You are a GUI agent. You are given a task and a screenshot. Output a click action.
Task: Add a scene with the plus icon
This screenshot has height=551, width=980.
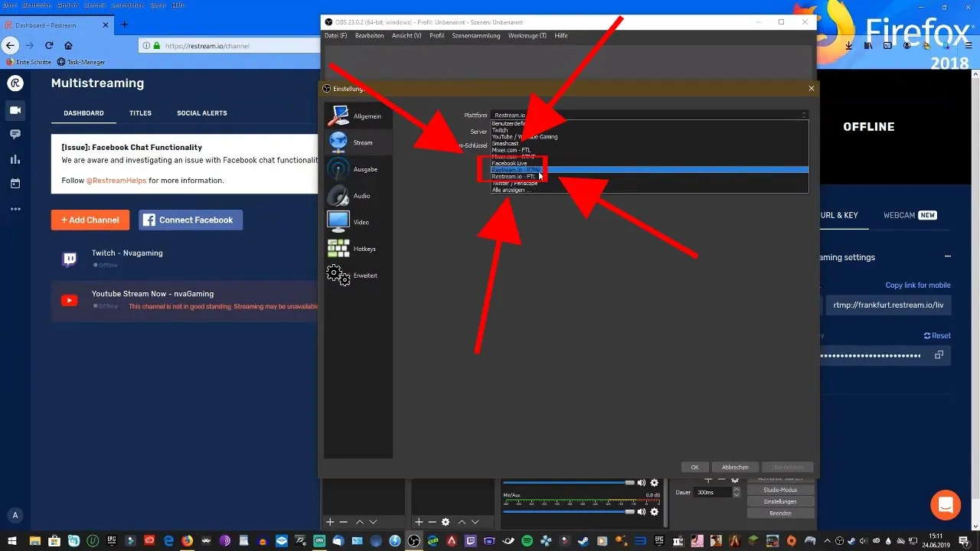point(330,521)
